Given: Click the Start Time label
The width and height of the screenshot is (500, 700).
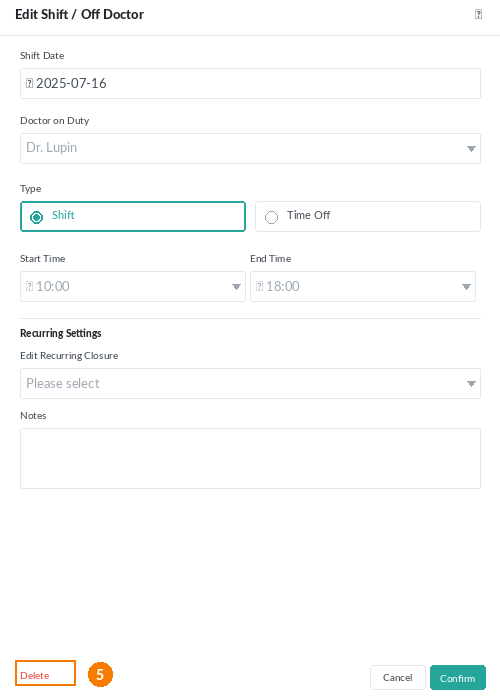Looking at the screenshot, I should coord(42,258).
